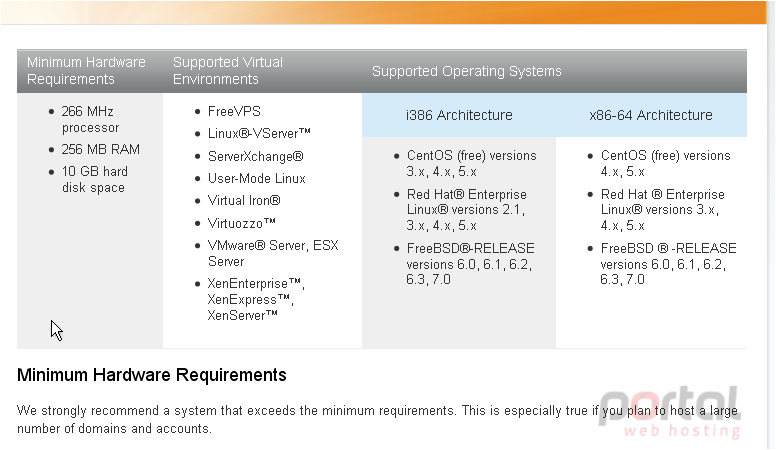Click 'VMware® Server, ESX Server' entry
This screenshot has height=450, width=776.
[273, 253]
